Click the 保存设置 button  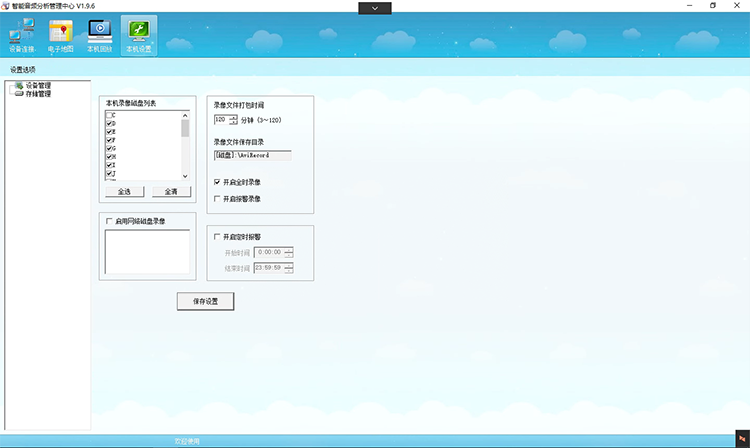205,301
